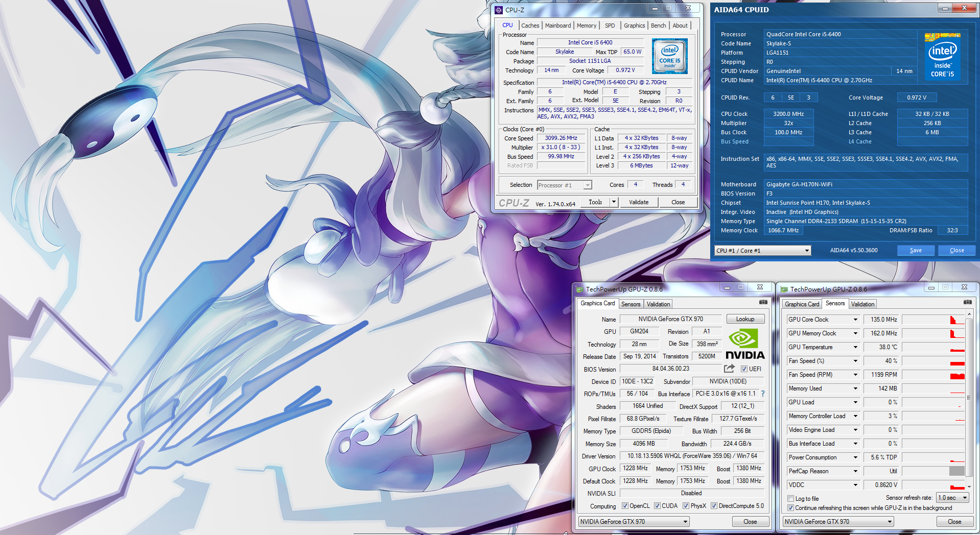Image resolution: width=980 pixels, height=535 pixels.
Task: Click the GPU Name field NVIDIA GeForce GTX 970
Action: [x=671, y=319]
